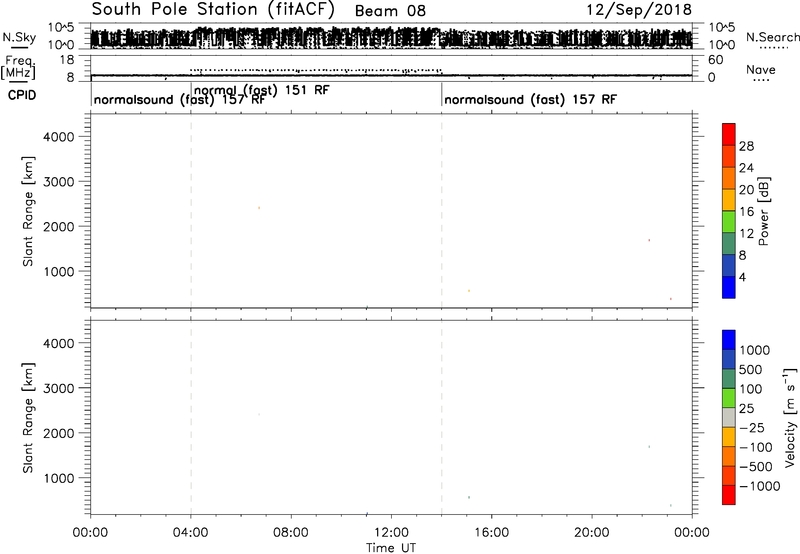800x554 pixels.
Task: Click the Power panel 'Slant Range [km]' axis title
Action: point(28,211)
